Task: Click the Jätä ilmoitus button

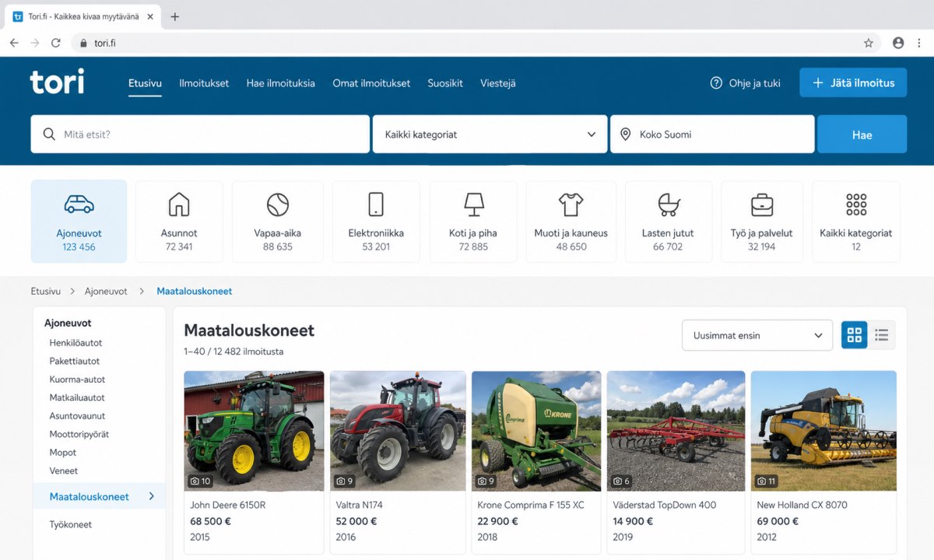Action: [853, 82]
